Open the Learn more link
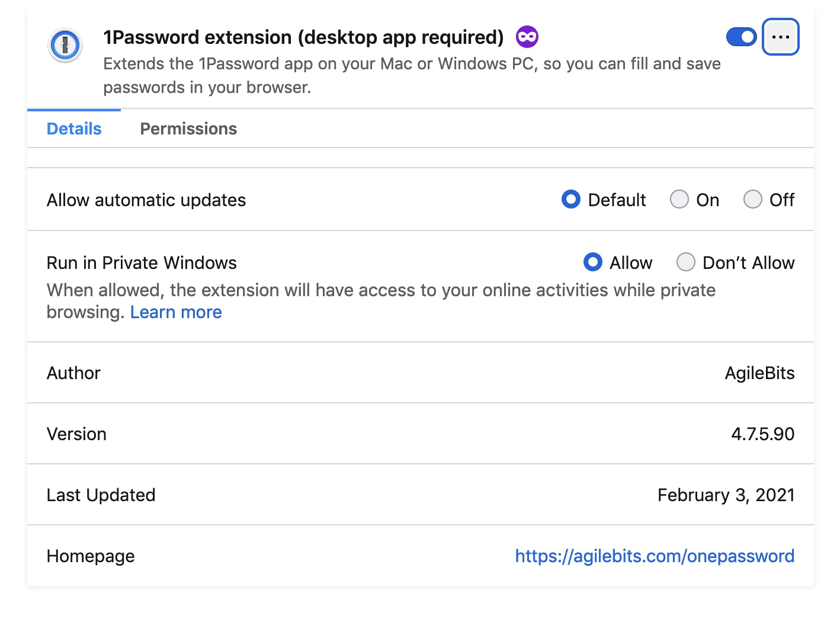The image size is (840, 622). point(176,312)
